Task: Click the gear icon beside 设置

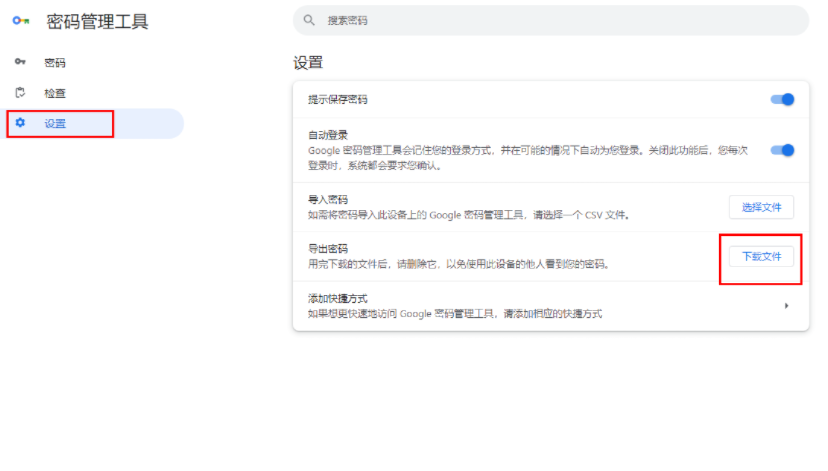Action: coord(20,123)
